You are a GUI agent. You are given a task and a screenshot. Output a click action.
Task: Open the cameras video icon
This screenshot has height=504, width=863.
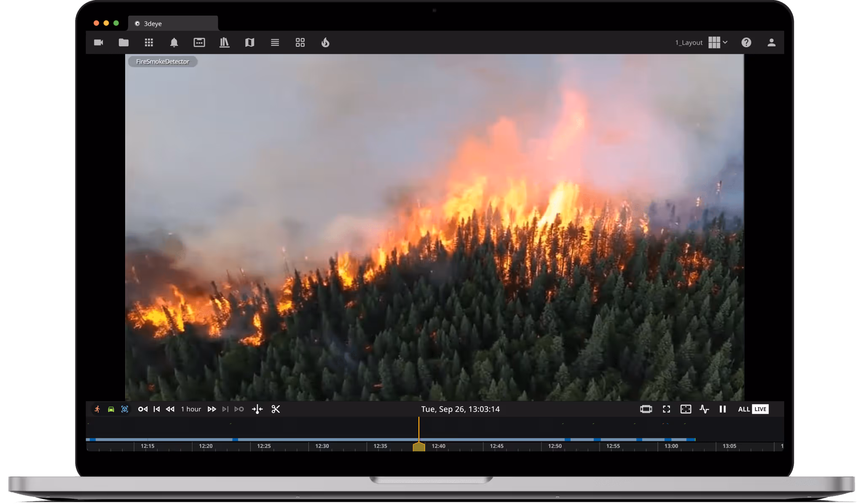tap(99, 43)
